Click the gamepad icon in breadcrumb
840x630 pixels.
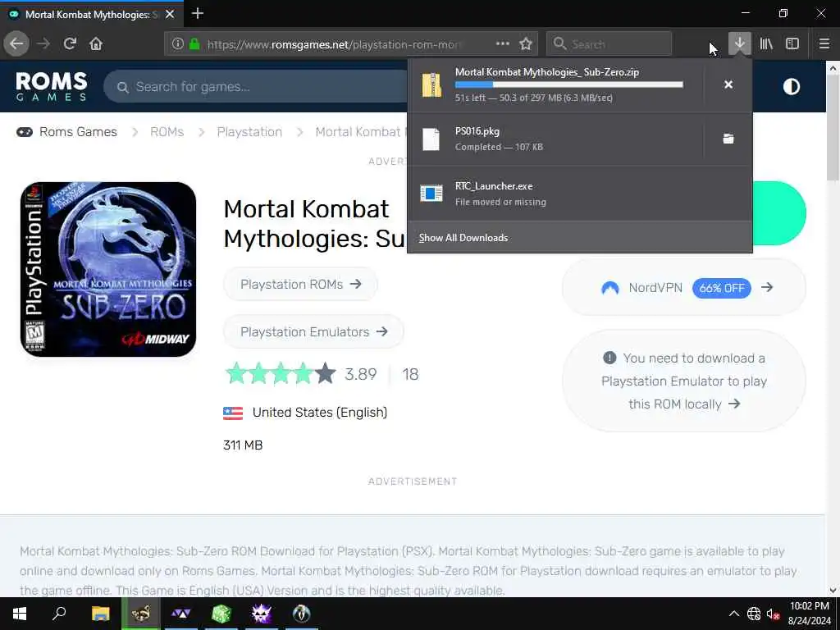click(25, 132)
